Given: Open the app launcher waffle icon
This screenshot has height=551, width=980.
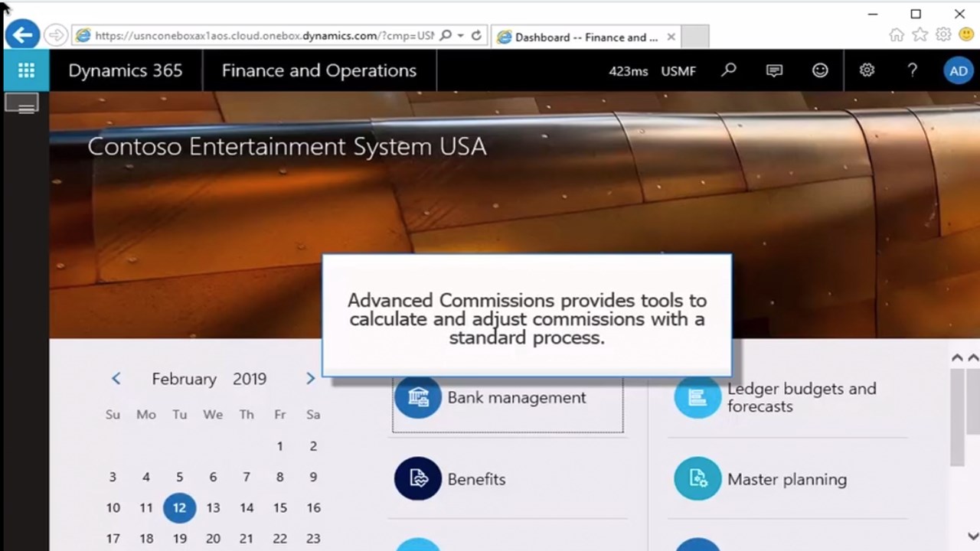Looking at the screenshot, I should point(26,70).
